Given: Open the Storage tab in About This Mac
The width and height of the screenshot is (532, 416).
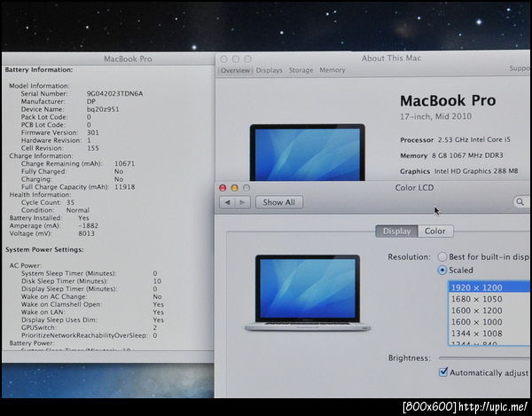Looking at the screenshot, I should tap(301, 70).
